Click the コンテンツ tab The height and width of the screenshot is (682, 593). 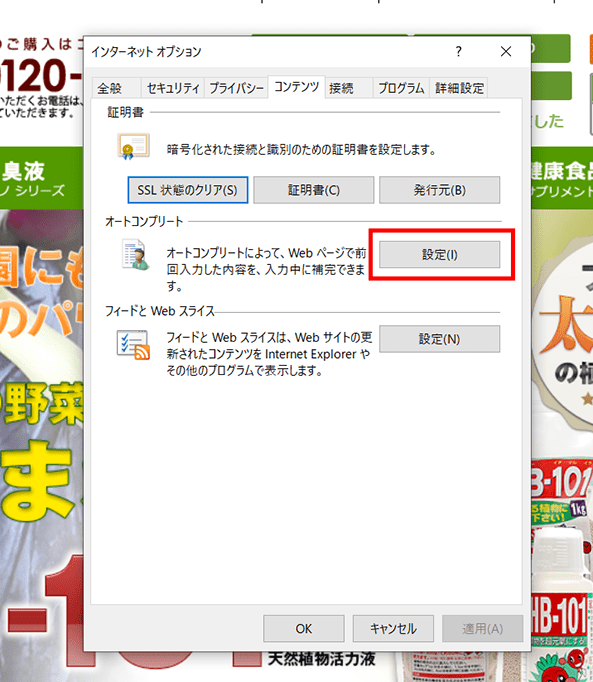[297, 87]
